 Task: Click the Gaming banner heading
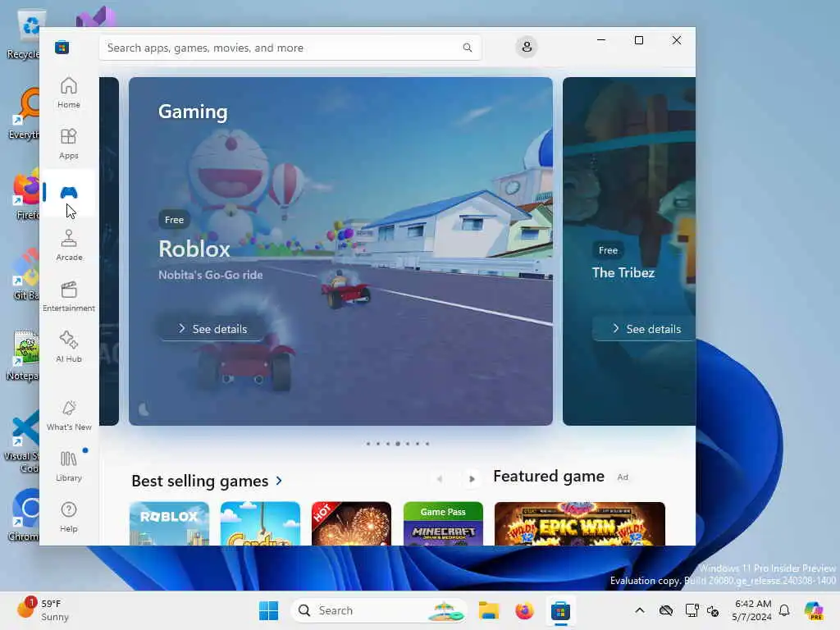point(193,112)
